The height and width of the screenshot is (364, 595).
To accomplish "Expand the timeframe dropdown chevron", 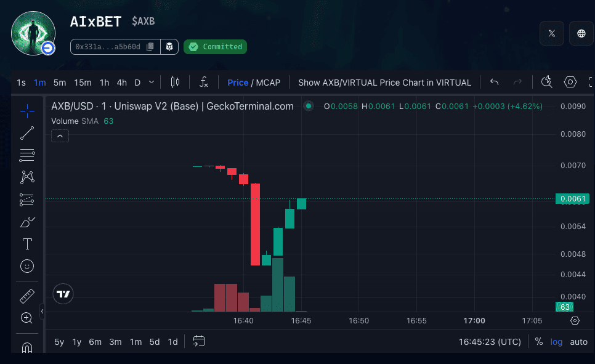I will (x=152, y=82).
